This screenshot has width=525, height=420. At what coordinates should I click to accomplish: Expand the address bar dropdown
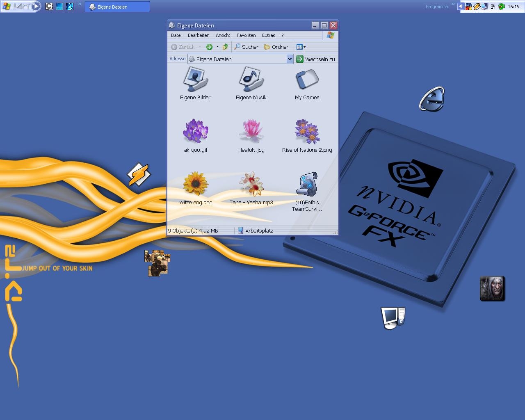coord(290,59)
